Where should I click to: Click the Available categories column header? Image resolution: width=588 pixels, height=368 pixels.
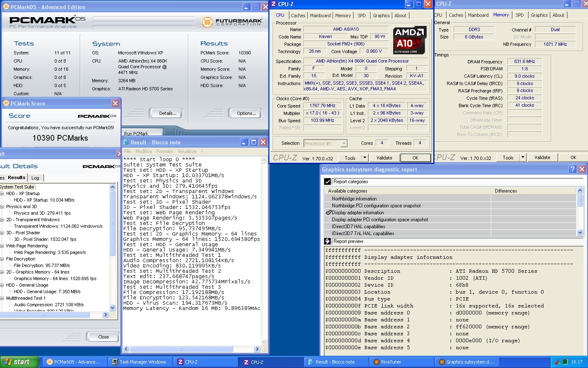[x=408, y=191]
